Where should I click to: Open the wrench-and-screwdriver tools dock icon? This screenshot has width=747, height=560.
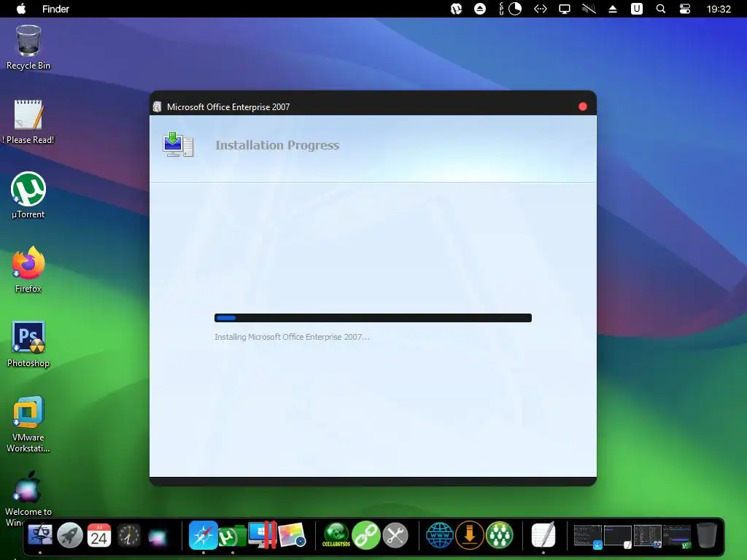[x=395, y=535]
